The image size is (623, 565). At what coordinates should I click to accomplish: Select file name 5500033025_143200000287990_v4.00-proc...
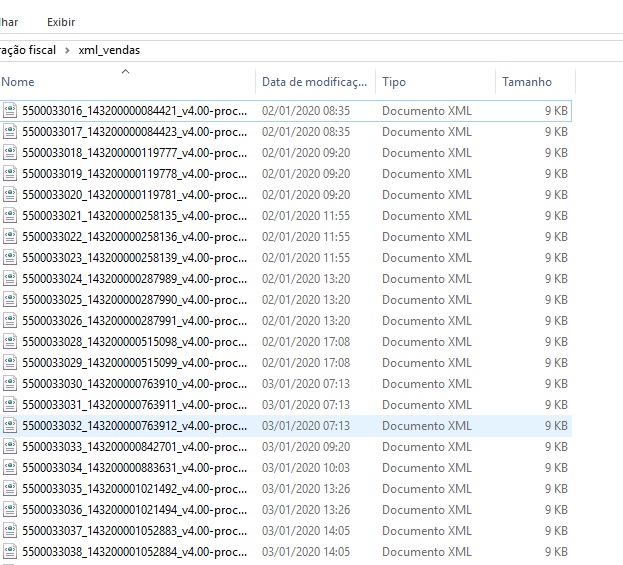(x=134, y=300)
